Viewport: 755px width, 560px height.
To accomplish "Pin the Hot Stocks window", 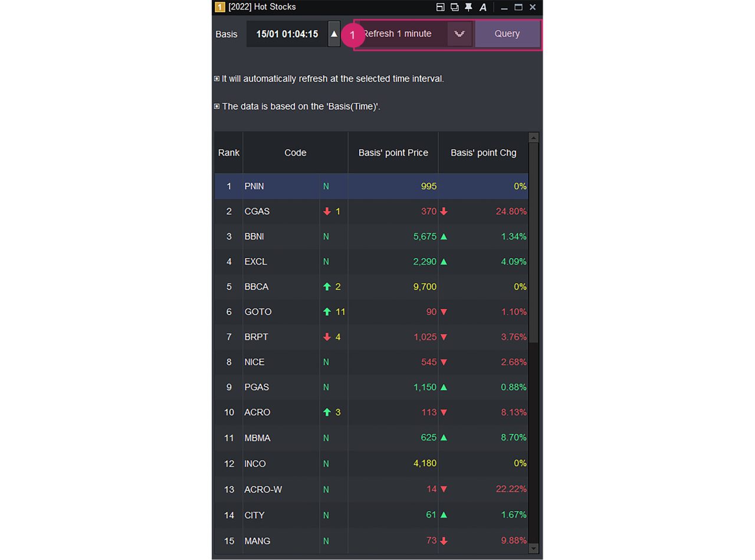I will click(x=468, y=7).
